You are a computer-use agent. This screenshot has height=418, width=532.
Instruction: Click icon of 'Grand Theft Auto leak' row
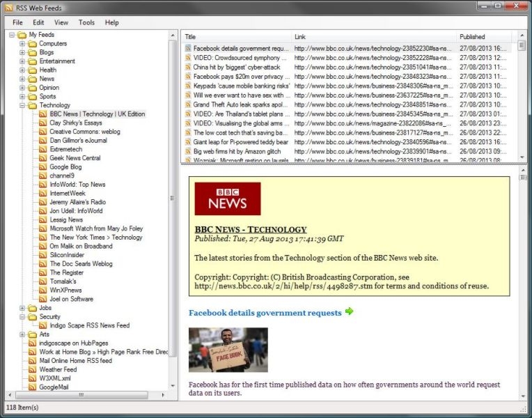coord(187,104)
